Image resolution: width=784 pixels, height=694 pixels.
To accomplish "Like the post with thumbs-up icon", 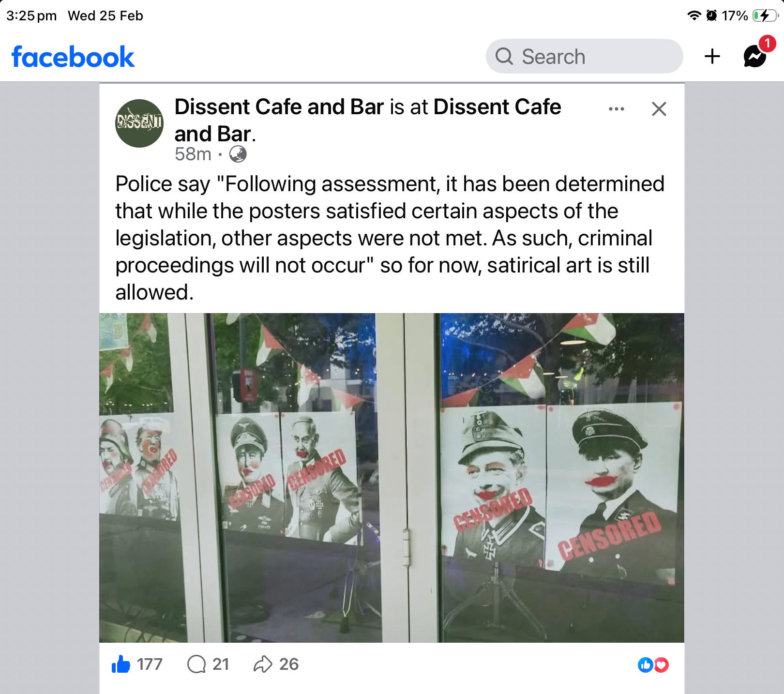I will click(x=121, y=664).
